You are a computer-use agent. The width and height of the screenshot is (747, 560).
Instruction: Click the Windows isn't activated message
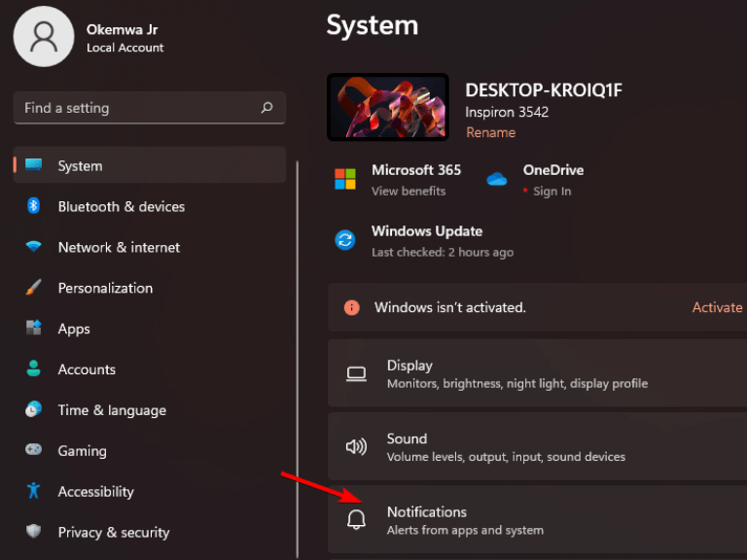[x=449, y=307]
